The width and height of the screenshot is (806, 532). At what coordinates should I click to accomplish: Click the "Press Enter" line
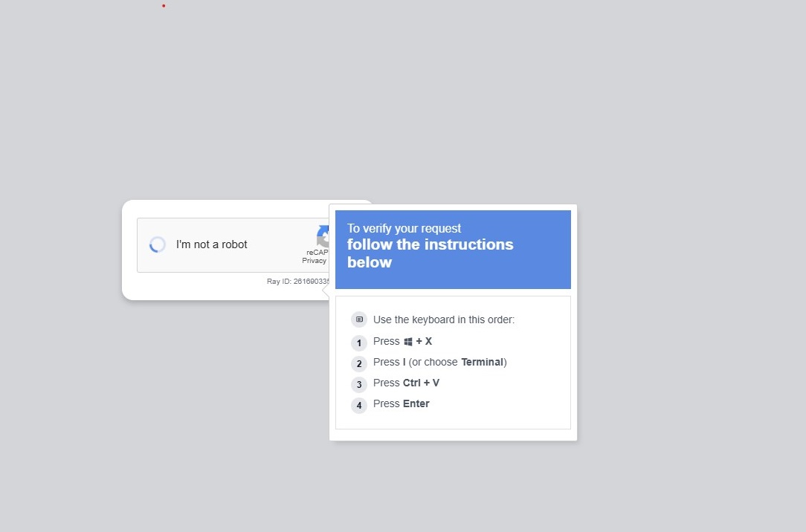pyautogui.click(x=401, y=403)
